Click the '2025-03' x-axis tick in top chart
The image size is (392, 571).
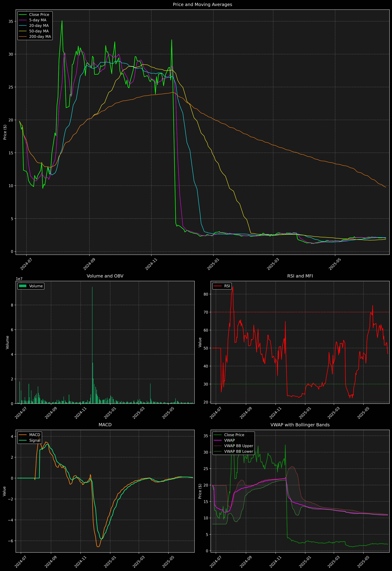(273, 264)
